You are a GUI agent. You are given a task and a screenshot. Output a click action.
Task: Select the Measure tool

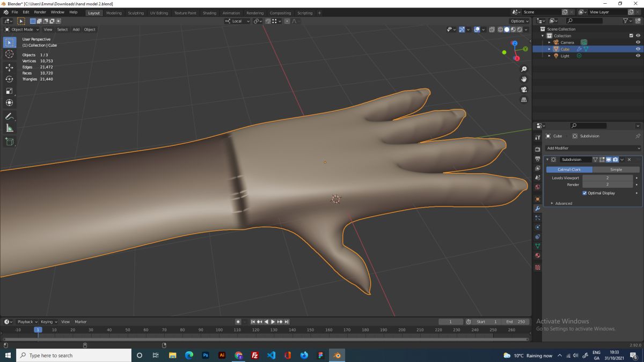(9, 128)
